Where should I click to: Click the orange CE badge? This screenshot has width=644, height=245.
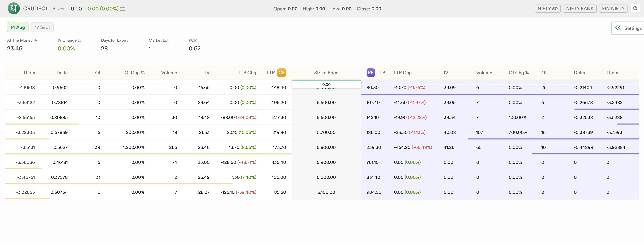(281, 73)
